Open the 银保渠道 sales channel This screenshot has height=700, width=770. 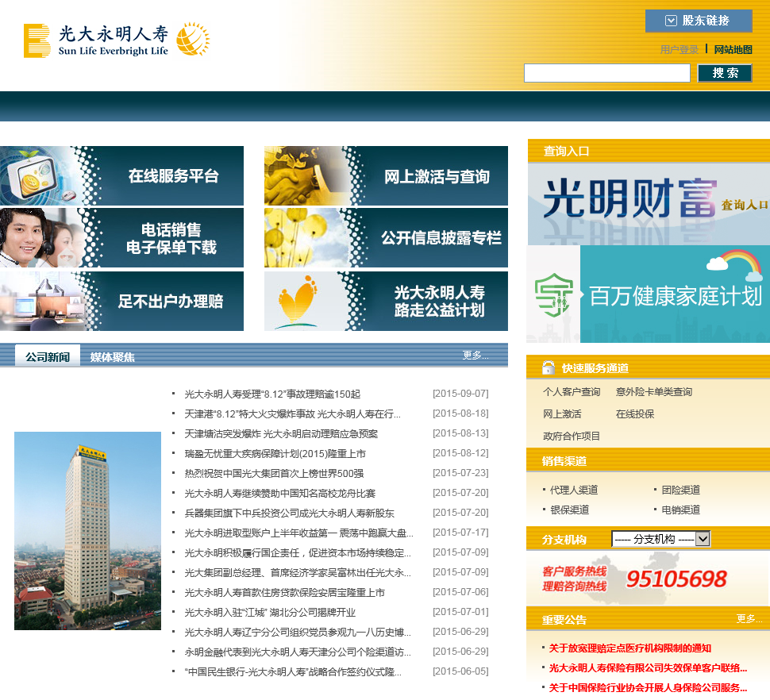pyautogui.click(x=570, y=510)
